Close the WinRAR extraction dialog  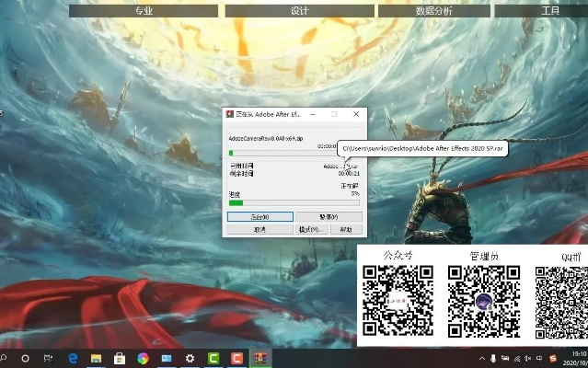[356, 114]
